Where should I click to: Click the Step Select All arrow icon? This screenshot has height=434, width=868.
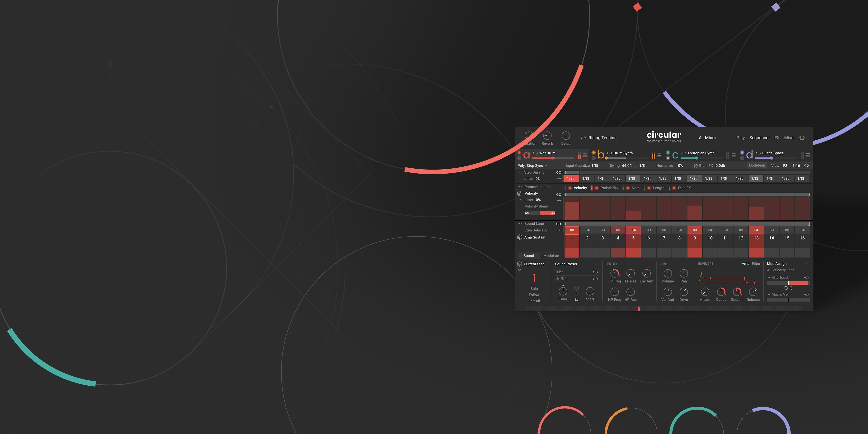pos(559,230)
